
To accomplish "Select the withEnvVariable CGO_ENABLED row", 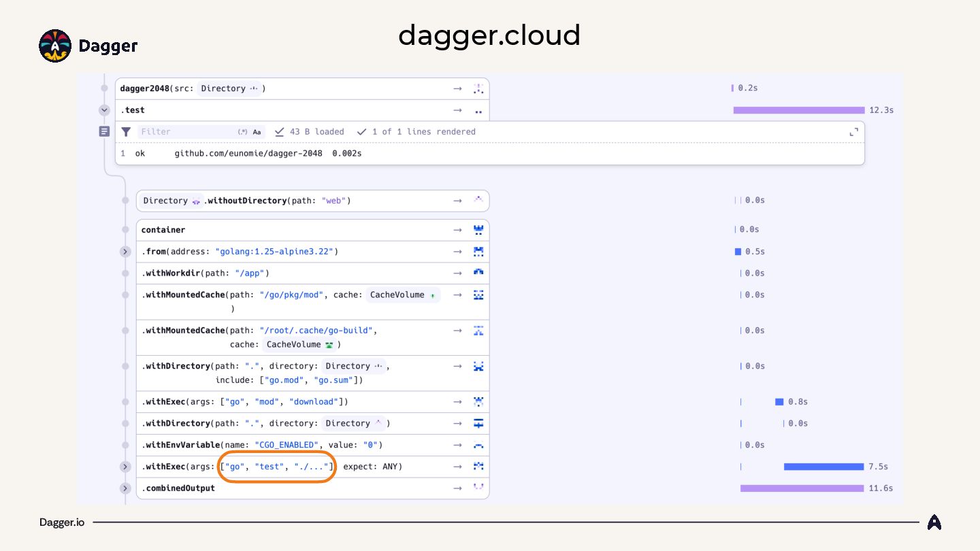I will tap(312, 445).
